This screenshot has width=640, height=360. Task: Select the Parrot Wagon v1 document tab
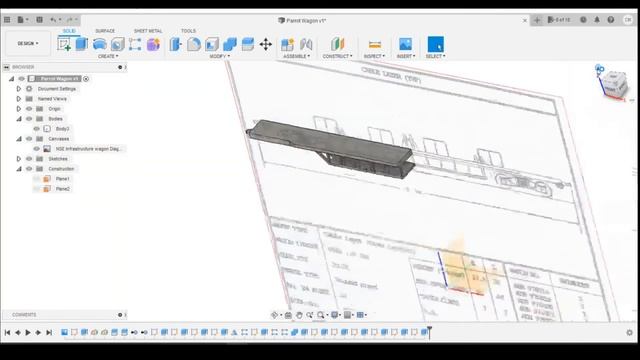point(302,20)
